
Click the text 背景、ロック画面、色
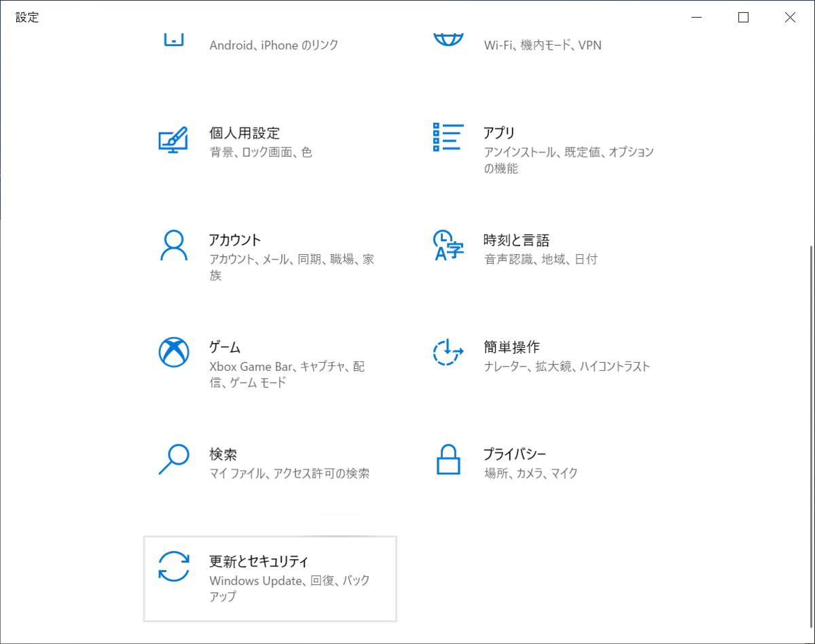pyautogui.click(x=261, y=152)
